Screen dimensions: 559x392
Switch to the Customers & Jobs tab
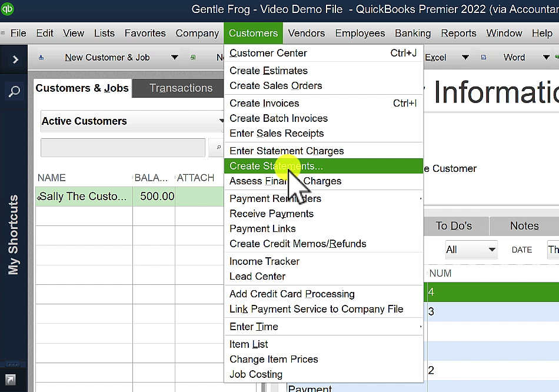(82, 88)
